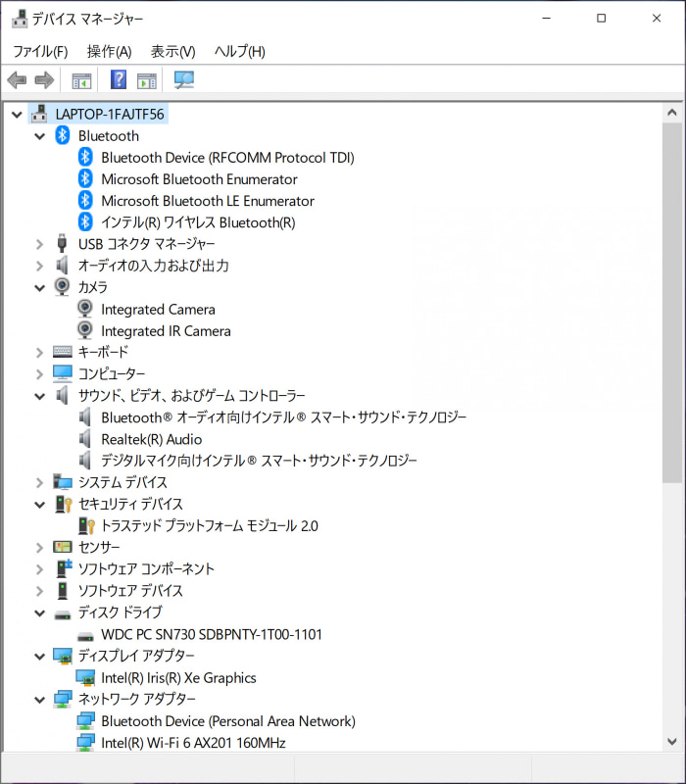Select WDC PC SN730 SDBPNTY-1T00-1101 drive
This screenshot has height=784, width=686.
coord(212,634)
